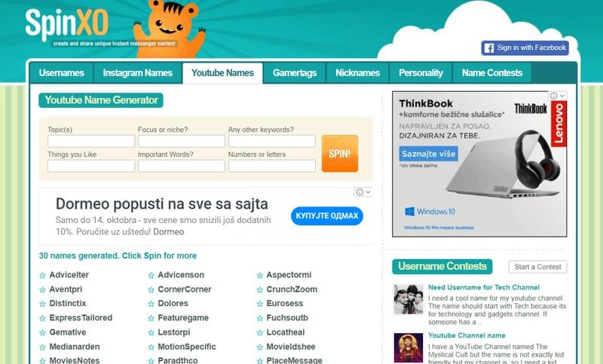Open the info icon on the ThinkBook ad

click(553, 96)
